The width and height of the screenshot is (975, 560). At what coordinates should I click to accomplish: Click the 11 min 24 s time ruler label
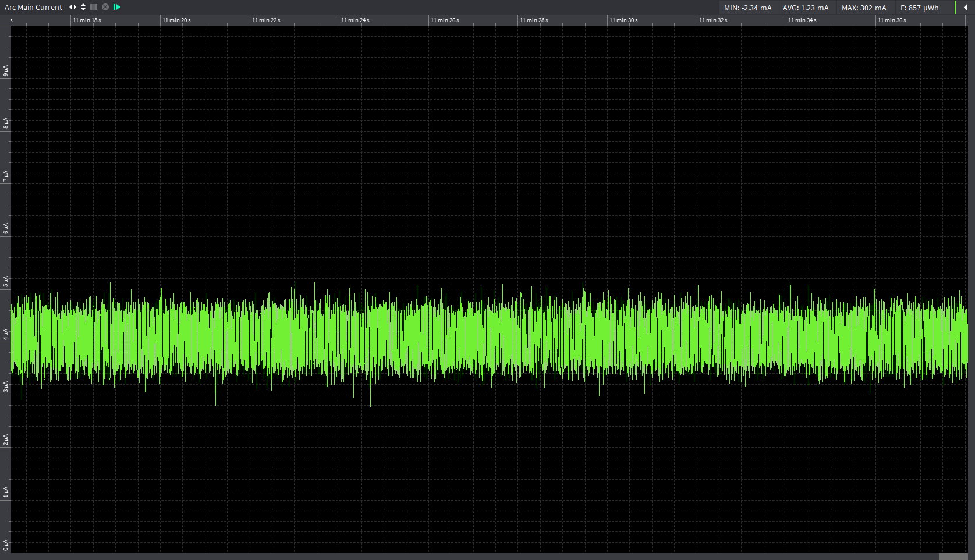355,20
